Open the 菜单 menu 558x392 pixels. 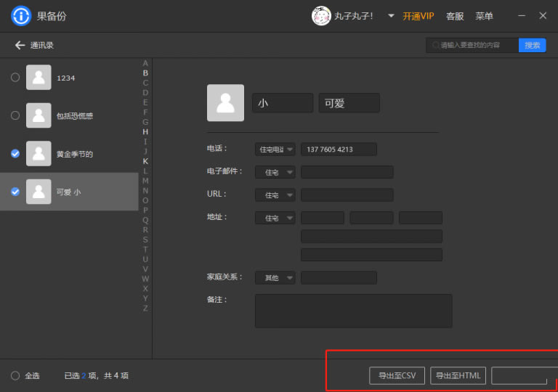pyautogui.click(x=484, y=16)
